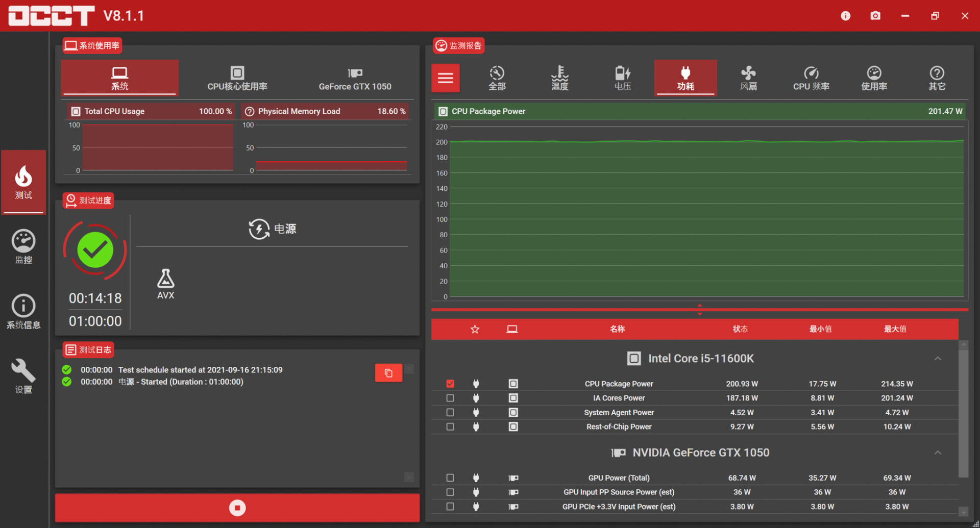Switch to 风扇 (Fan) sensors tab

(748, 78)
